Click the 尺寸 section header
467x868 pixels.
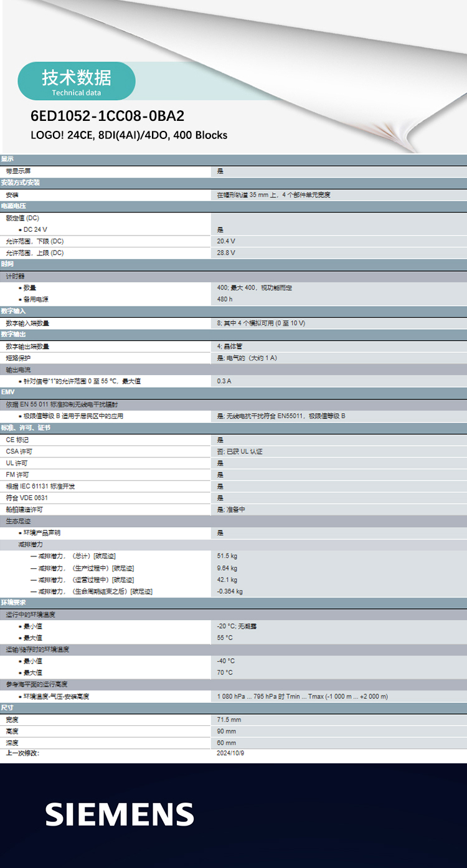[x=233, y=708]
